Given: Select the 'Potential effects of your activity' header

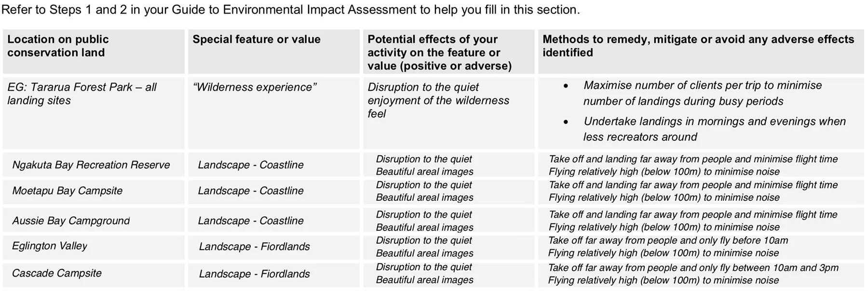Looking at the screenshot, I should click(x=439, y=53).
